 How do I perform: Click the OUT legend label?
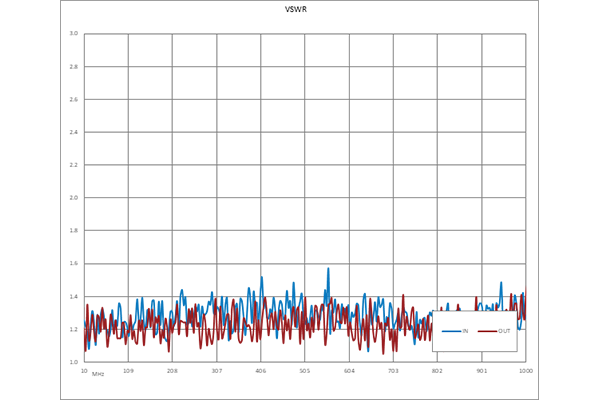coord(504,331)
